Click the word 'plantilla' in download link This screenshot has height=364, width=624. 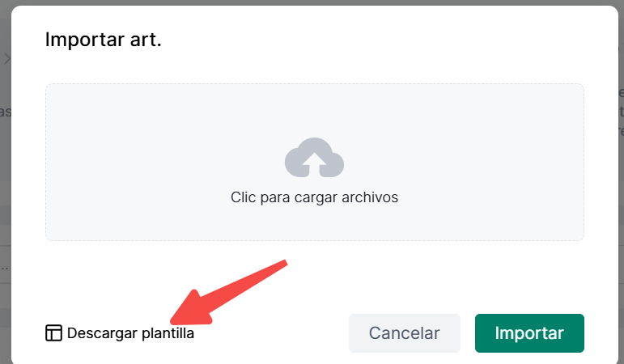point(168,333)
